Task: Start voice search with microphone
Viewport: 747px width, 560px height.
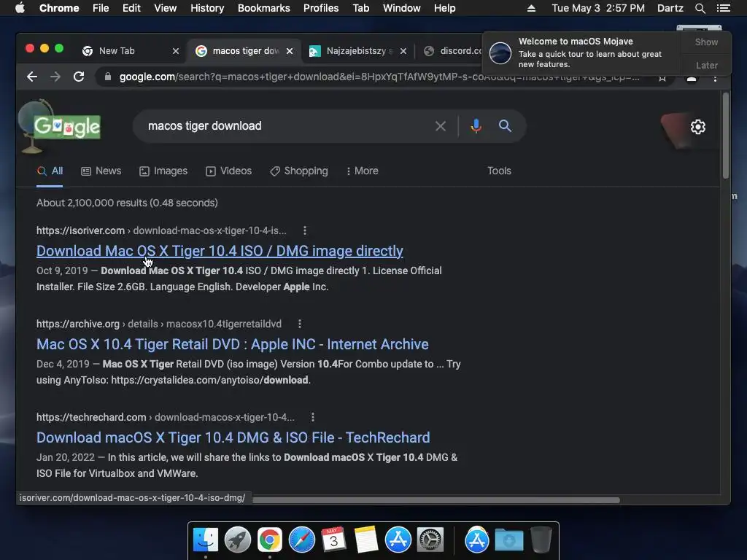Action: 476,126
